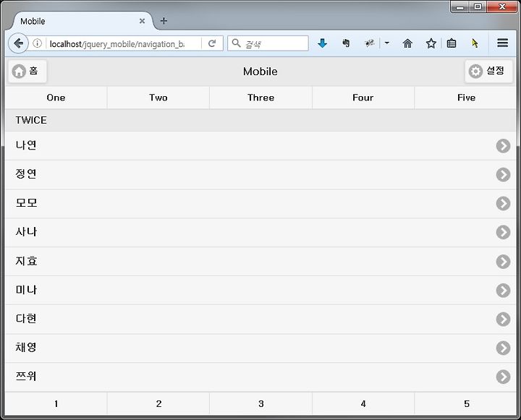The width and height of the screenshot is (521, 420).
Task: Click the chevron arrow on 정연 row
Action: [x=503, y=175]
